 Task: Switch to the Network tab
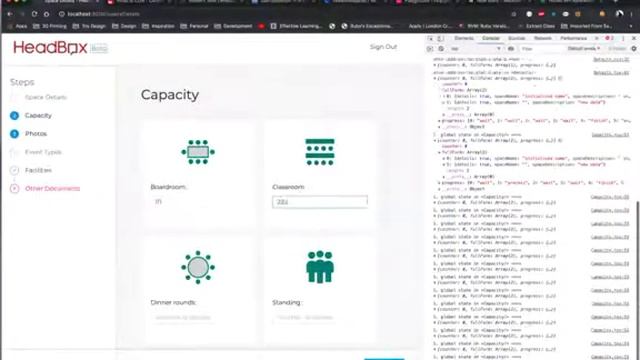tap(543, 38)
